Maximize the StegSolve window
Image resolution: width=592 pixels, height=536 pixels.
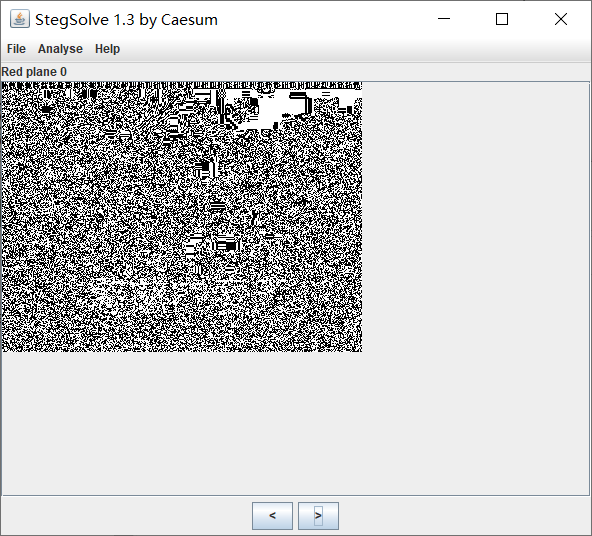click(x=502, y=19)
